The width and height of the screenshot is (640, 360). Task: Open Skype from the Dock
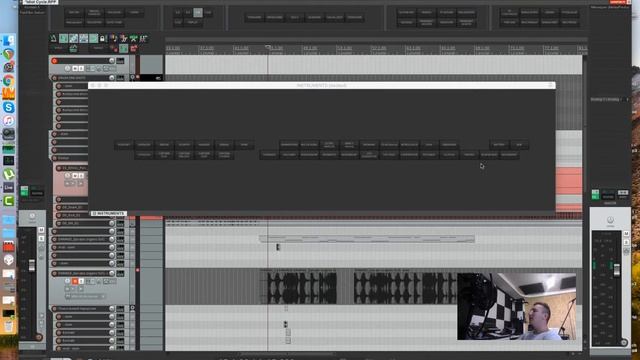(x=9, y=107)
